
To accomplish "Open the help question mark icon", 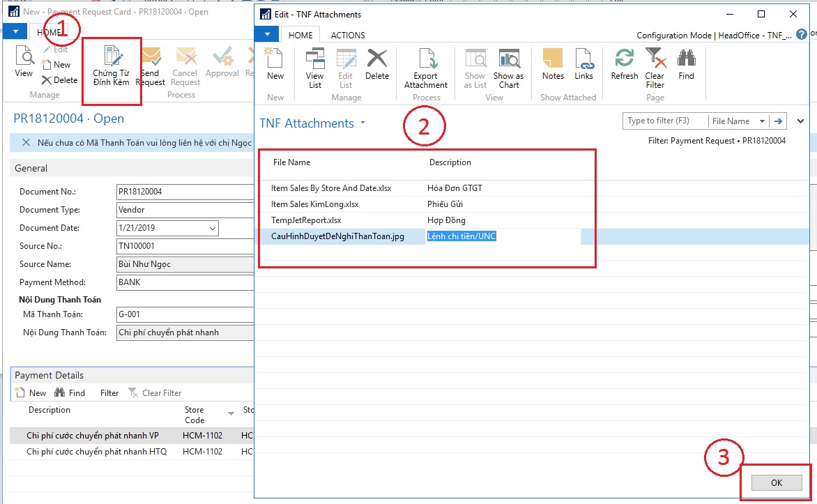I will pyautogui.click(x=802, y=34).
